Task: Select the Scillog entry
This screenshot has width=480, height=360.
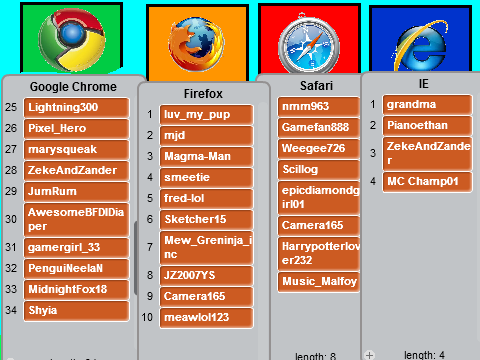Action: (319, 170)
